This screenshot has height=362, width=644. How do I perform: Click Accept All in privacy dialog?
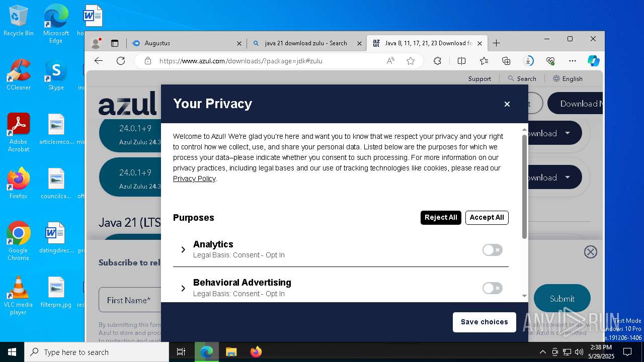pyautogui.click(x=487, y=218)
